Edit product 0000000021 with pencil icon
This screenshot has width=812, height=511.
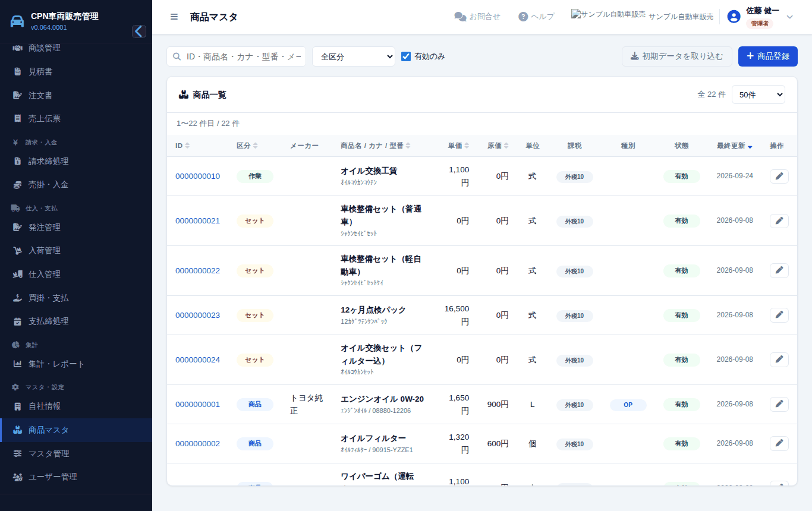(x=779, y=221)
